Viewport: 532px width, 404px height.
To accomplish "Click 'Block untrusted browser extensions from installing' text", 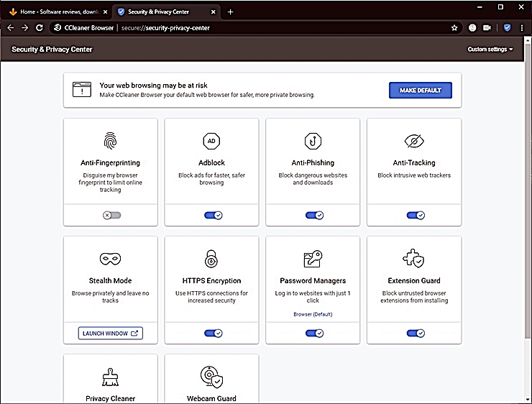I will (414, 297).
